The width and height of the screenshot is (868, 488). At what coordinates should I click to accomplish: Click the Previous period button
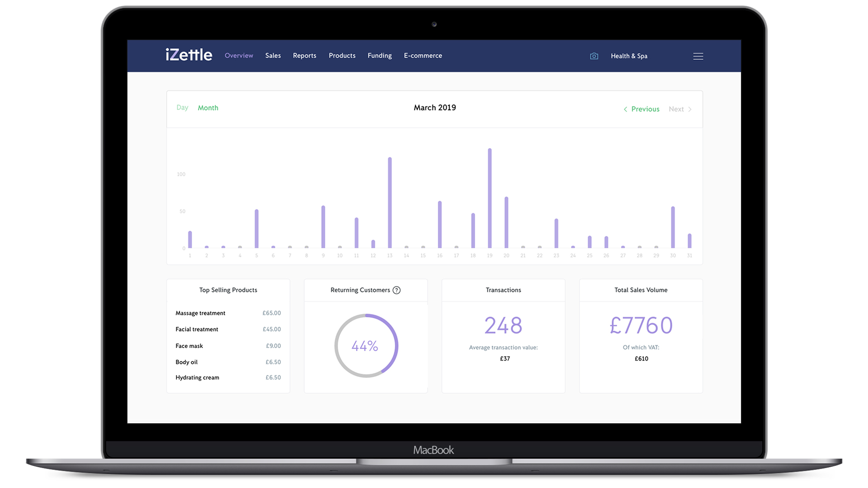(641, 109)
